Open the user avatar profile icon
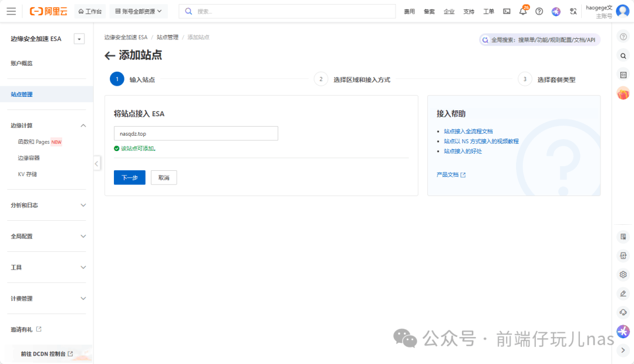This screenshot has height=364, width=634. [622, 11]
